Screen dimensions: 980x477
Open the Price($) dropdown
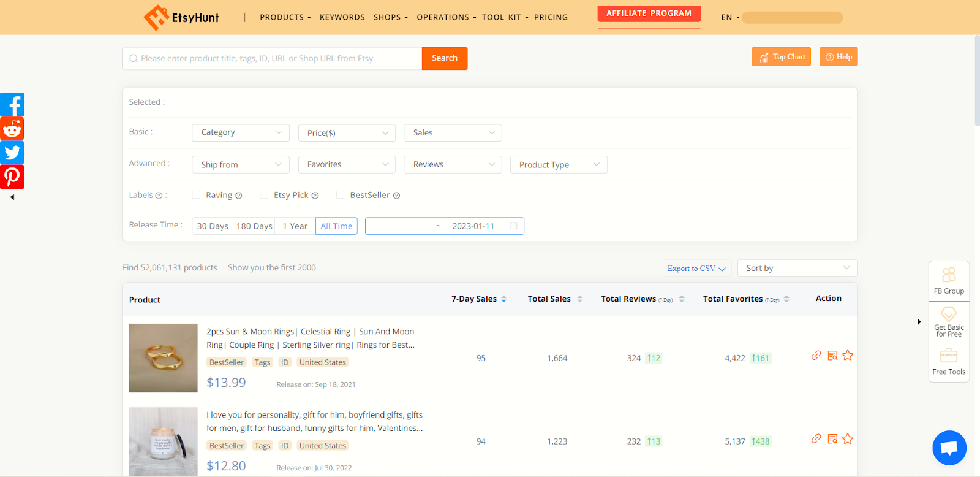(347, 132)
